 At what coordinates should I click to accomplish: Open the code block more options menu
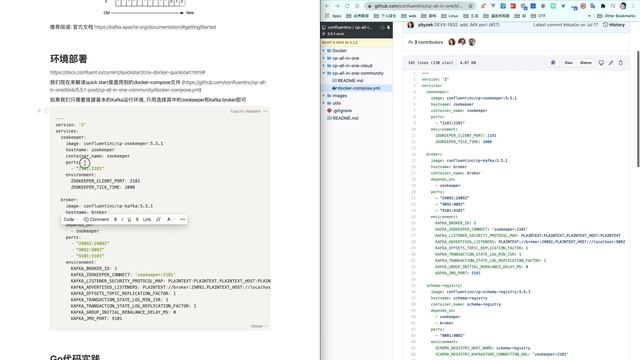[266, 111]
